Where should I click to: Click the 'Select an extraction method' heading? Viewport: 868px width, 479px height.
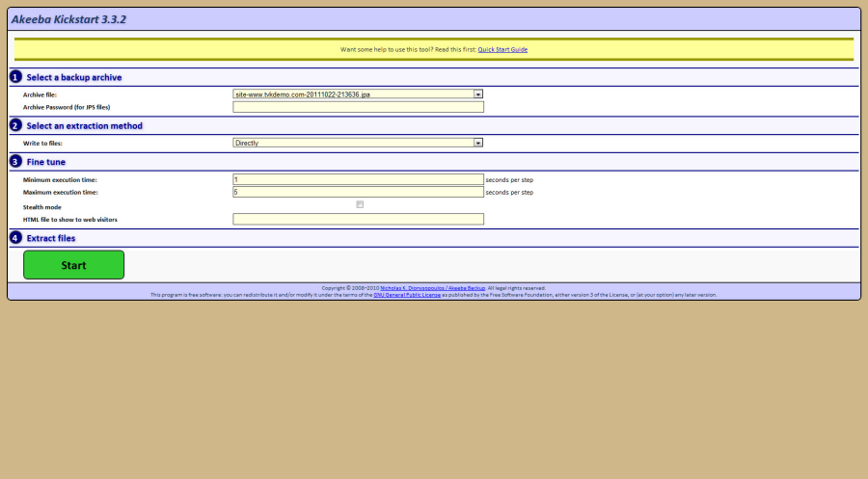pyautogui.click(x=84, y=126)
